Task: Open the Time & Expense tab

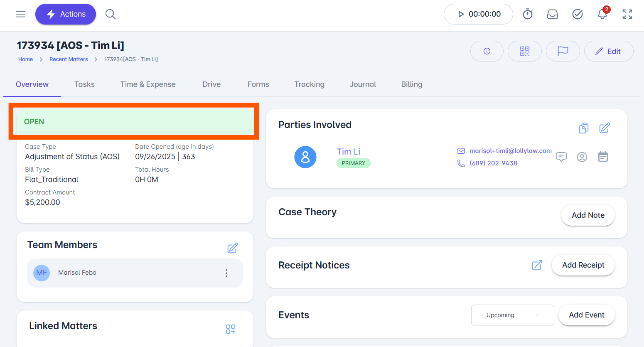Action: 148,84
